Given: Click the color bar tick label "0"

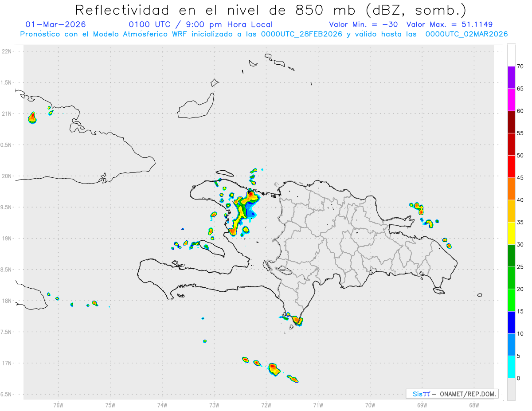Looking at the screenshot, I should (x=519, y=378).
